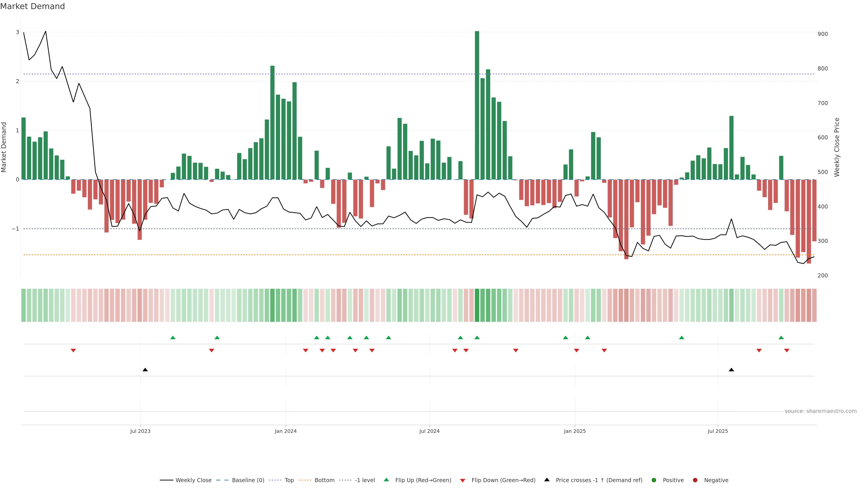Open the sharemaestro.com source text
868x488 pixels.
coord(821,411)
